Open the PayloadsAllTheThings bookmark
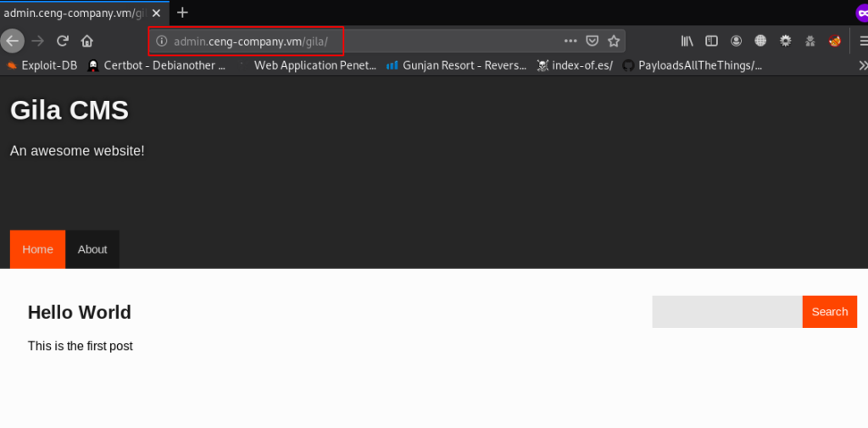 (x=692, y=65)
